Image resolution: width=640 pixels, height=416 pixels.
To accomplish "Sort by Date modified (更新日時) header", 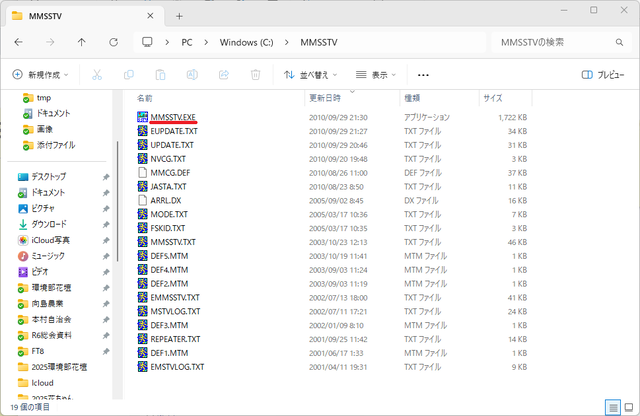I will pyautogui.click(x=325, y=98).
